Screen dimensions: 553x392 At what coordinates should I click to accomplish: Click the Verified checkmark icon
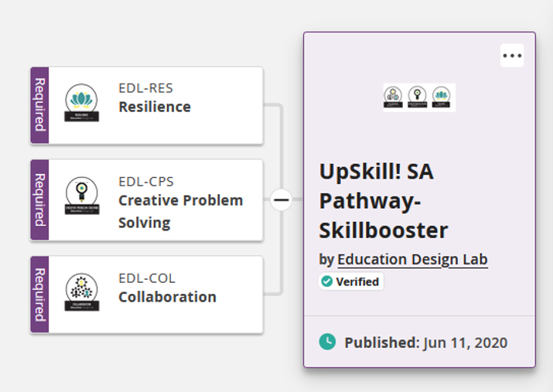coord(327,281)
